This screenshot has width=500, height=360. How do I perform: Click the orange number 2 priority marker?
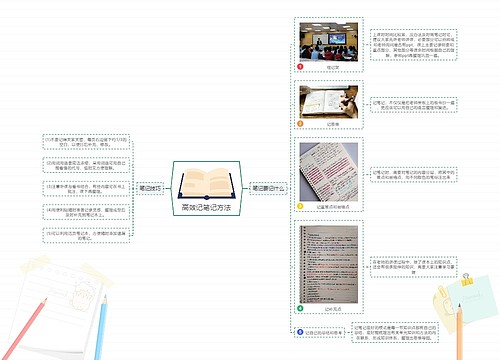300,124
